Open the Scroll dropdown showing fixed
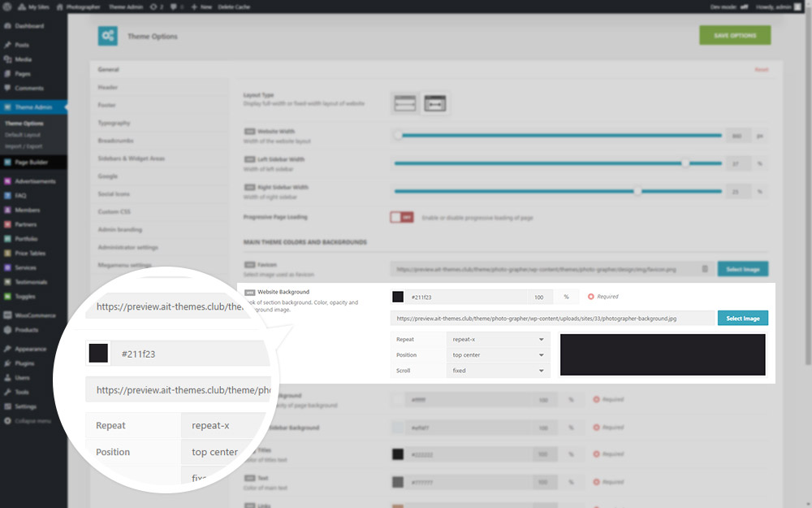Screen dimensions: 812x508 (498, 371)
